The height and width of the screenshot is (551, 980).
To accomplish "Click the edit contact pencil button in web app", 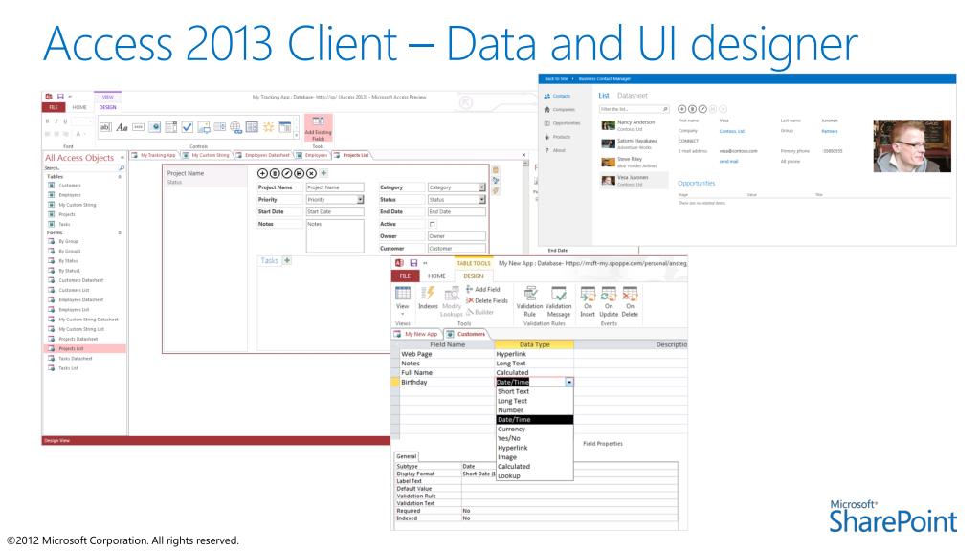I will [x=702, y=109].
